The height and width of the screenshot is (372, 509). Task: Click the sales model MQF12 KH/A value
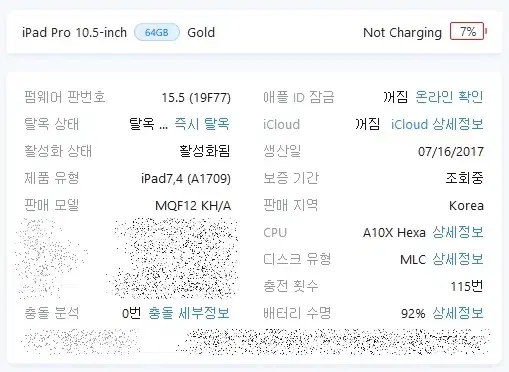[193, 205]
